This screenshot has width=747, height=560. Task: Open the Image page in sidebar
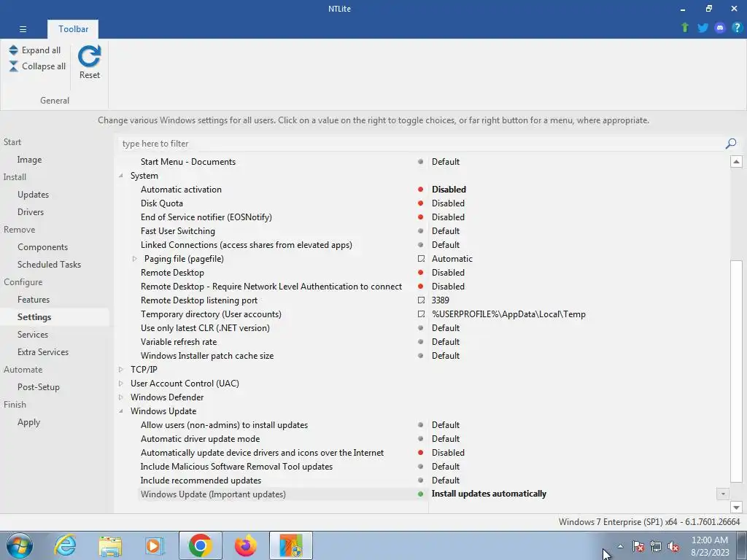[29, 160]
